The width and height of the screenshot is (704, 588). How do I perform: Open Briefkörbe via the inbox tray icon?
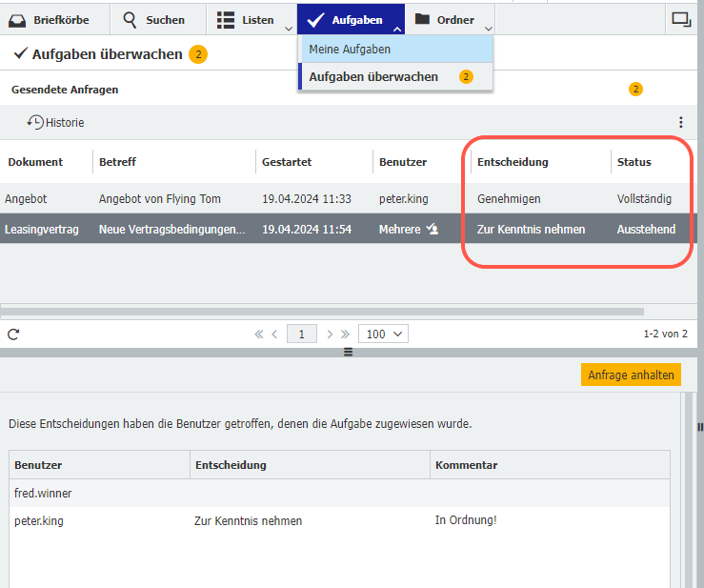pyautogui.click(x=18, y=20)
